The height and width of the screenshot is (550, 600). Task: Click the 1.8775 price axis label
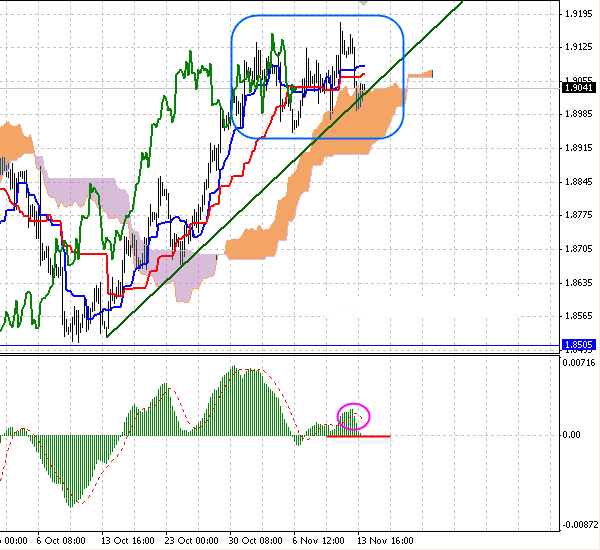point(579,215)
